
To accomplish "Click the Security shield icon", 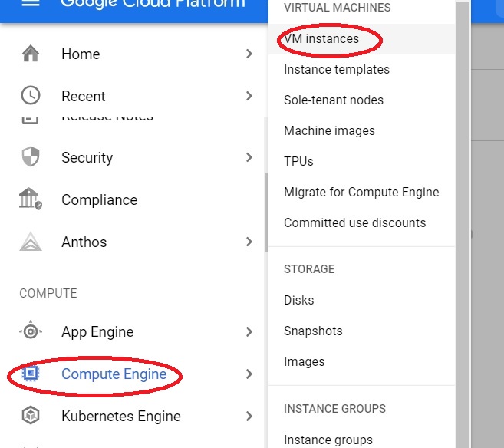I will click(31, 156).
